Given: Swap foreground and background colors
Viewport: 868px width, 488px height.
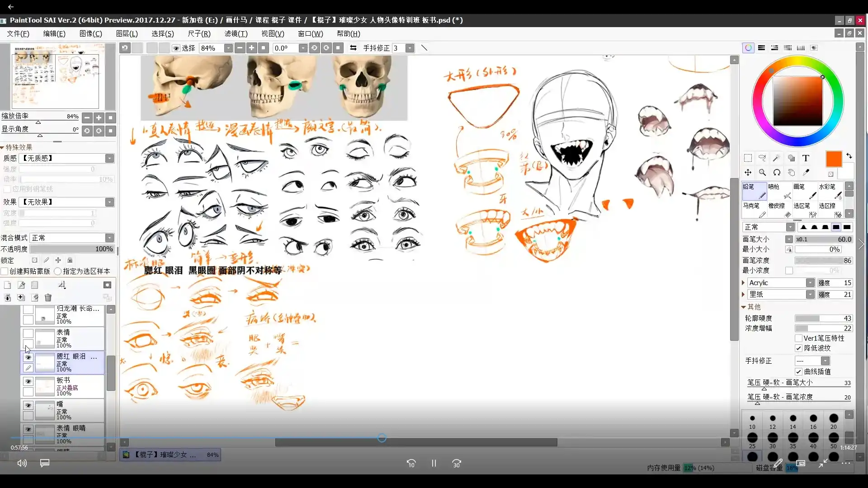Looking at the screenshot, I should [849, 156].
